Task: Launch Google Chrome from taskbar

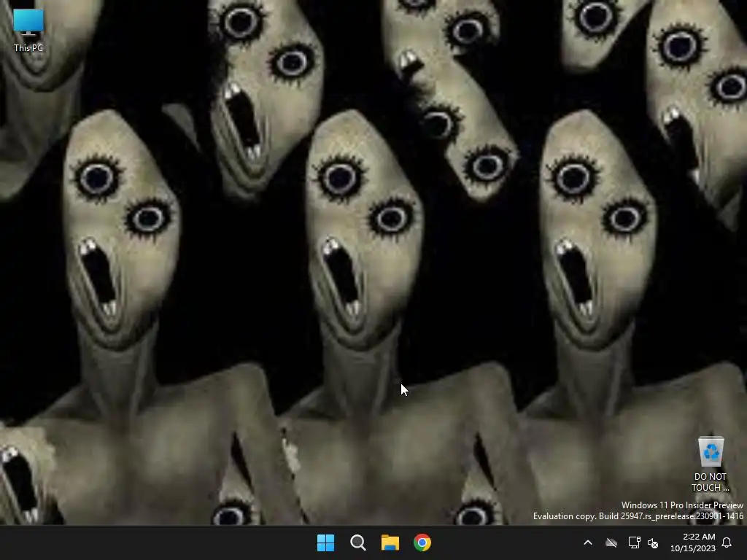Action: pyautogui.click(x=422, y=542)
